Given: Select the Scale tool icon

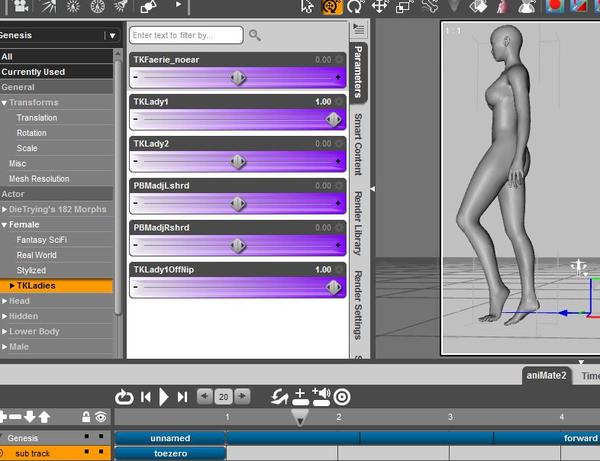Looking at the screenshot, I should pos(404,7).
